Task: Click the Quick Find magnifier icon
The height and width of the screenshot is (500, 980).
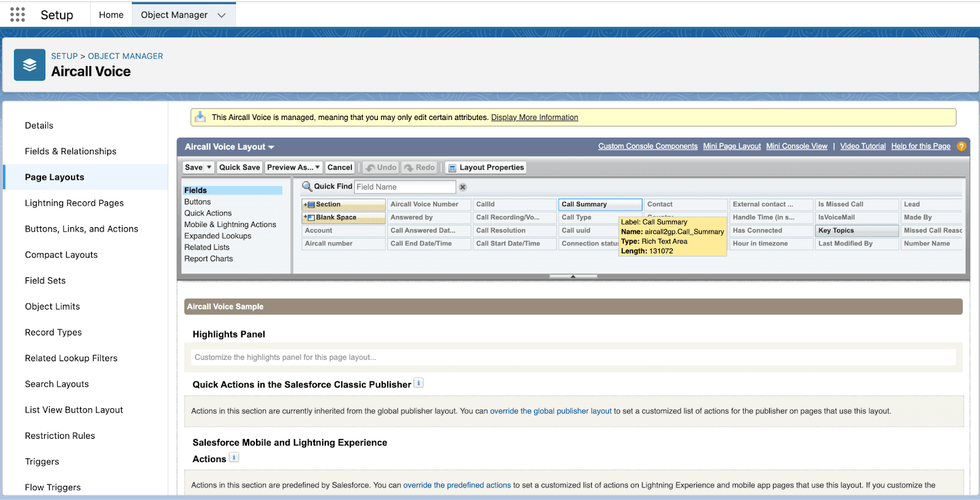Action: click(307, 186)
